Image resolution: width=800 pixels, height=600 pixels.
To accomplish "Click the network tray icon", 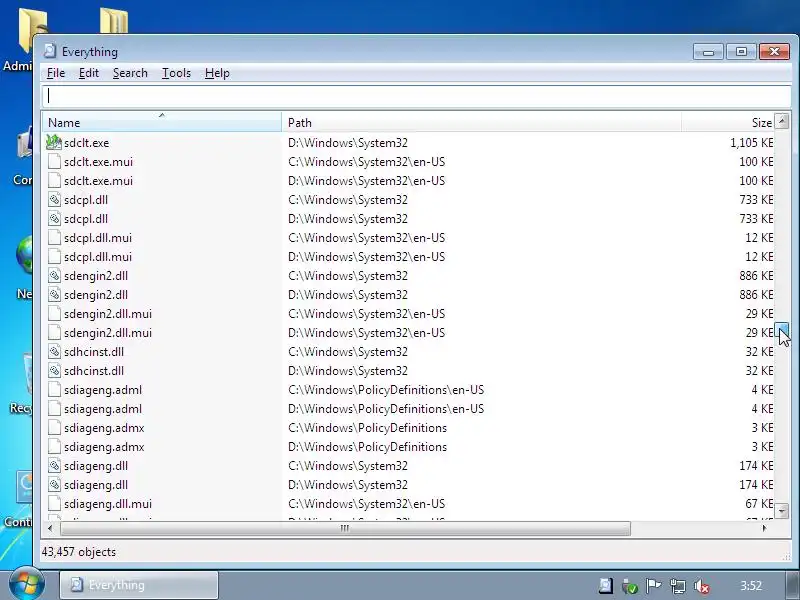I will (678, 586).
